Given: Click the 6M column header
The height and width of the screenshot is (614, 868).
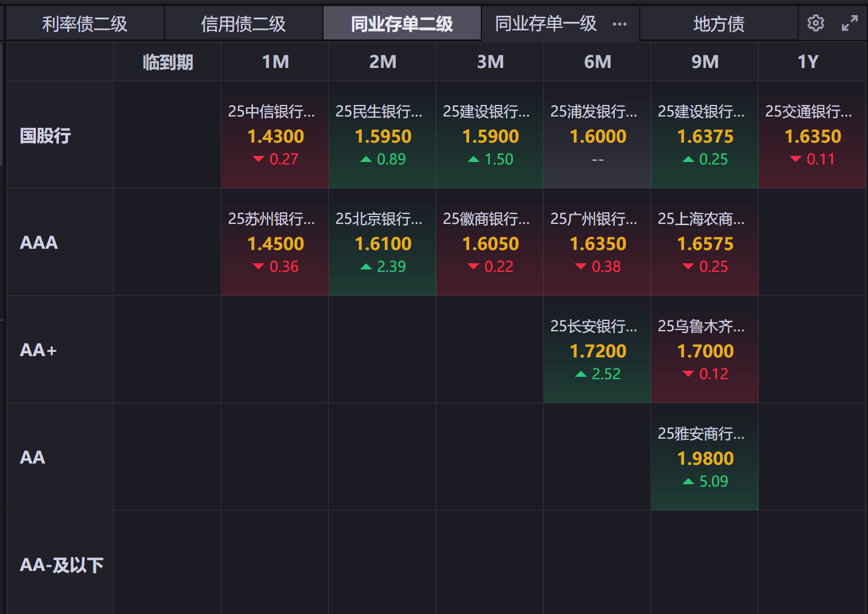Looking at the screenshot, I should tap(597, 62).
